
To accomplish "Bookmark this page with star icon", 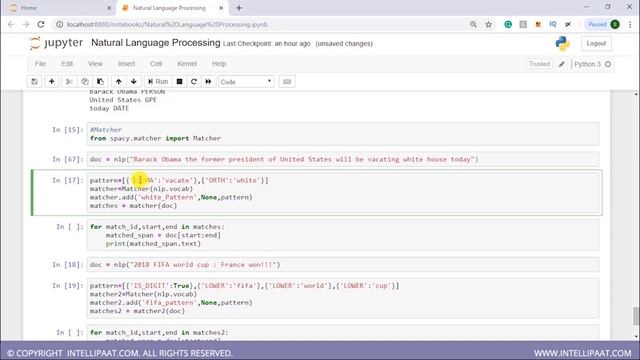I will [x=488, y=24].
